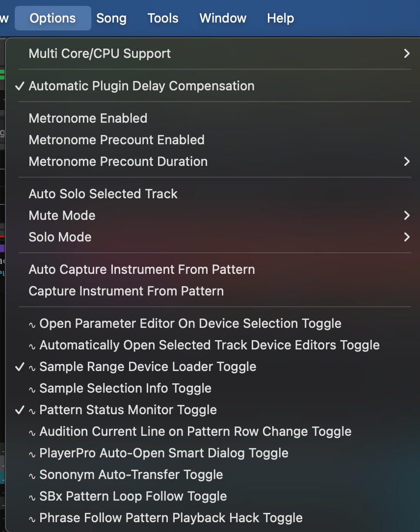
Task: Toggle Sononym Auto-Transfer option
Action: click(131, 475)
